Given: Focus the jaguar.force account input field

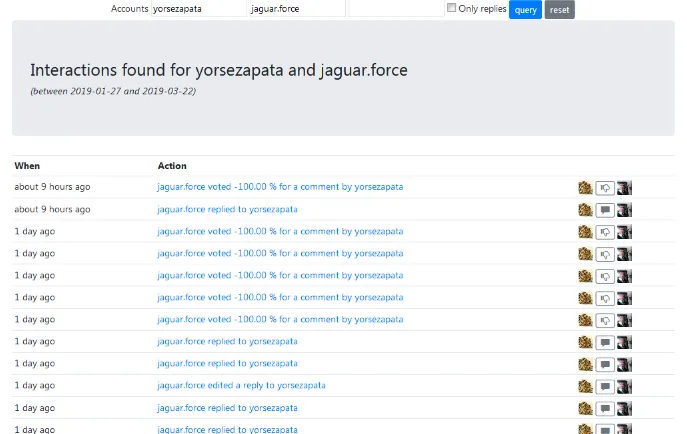Looking at the screenshot, I should 296,9.
